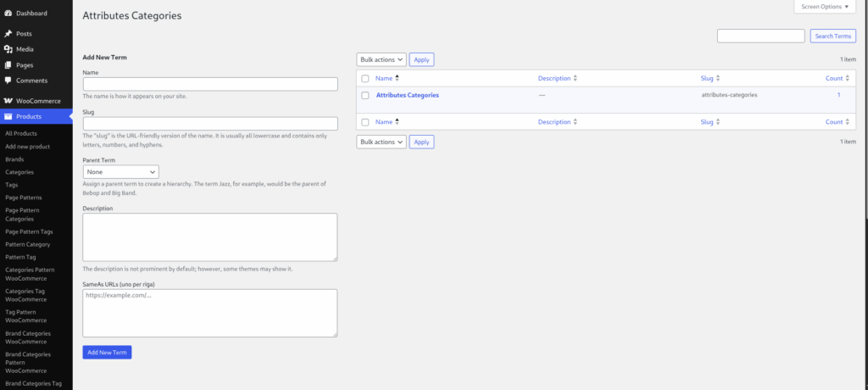Click into the SameAs URLs textarea
Image resolution: width=868 pixels, height=390 pixels.
[x=210, y=313]
